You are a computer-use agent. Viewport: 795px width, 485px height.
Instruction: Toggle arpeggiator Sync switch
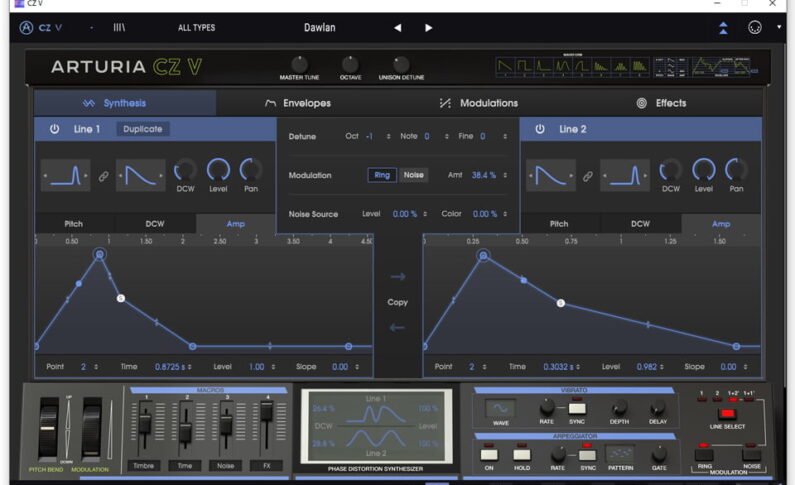587,454
